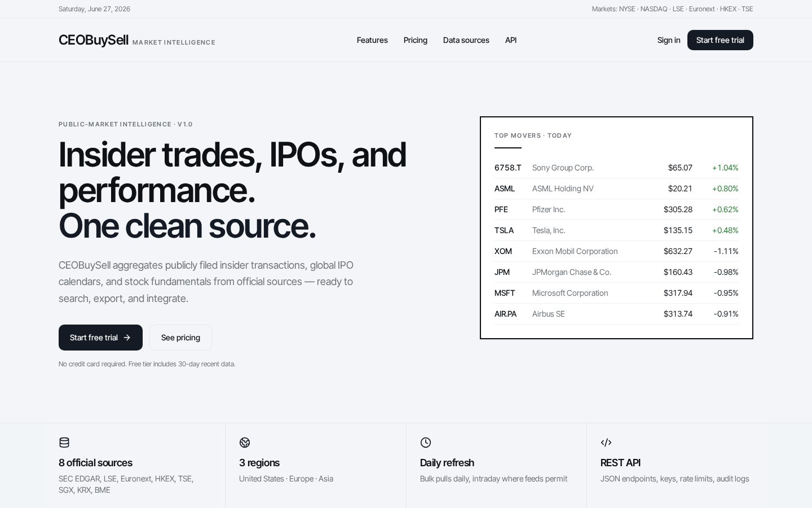Viewport: 812px width, 508px height.
Task: Click the Daily refresh heading
Action: click(x=447, y=463)
